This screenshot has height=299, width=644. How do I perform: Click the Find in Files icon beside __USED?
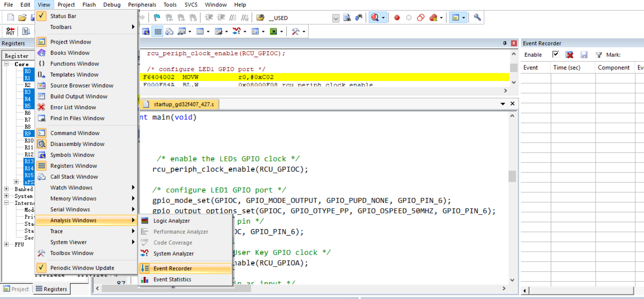click(x=260, y=17)
